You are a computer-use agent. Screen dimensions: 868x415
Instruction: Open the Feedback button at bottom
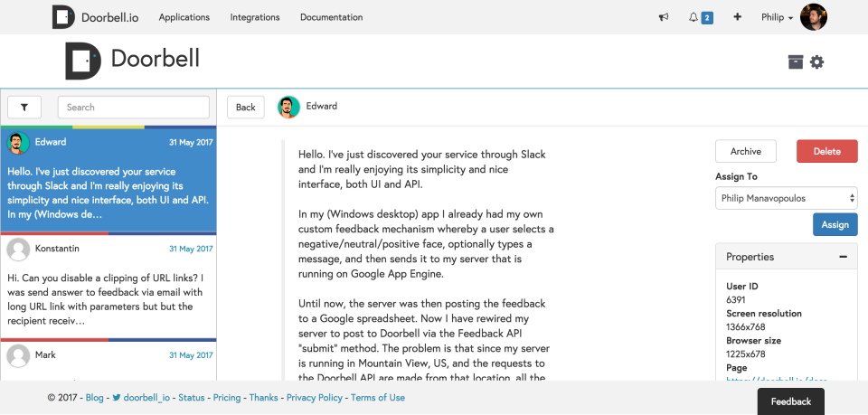tap(790, 401)
